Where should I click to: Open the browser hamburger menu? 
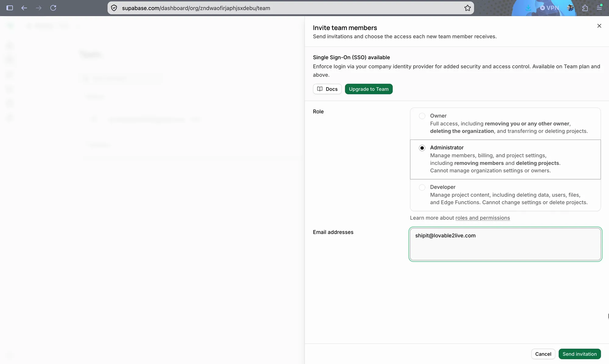coord(599,8)
